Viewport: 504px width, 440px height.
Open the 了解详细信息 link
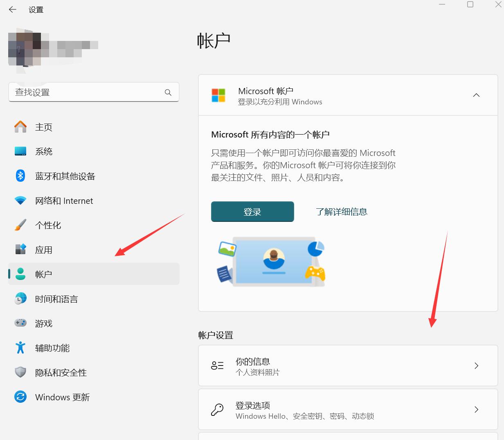click(x=342, y=212)
